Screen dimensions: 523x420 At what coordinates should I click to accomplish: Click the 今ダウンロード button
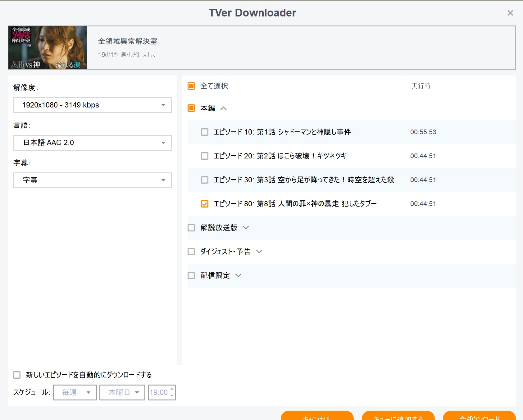(479, 416)
